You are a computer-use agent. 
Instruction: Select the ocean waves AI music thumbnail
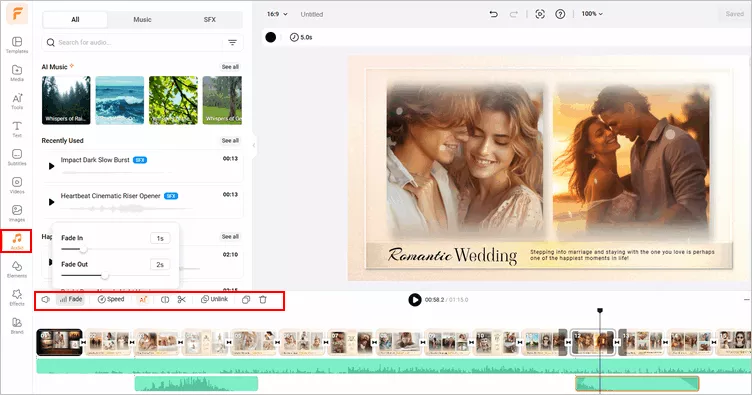120,100
